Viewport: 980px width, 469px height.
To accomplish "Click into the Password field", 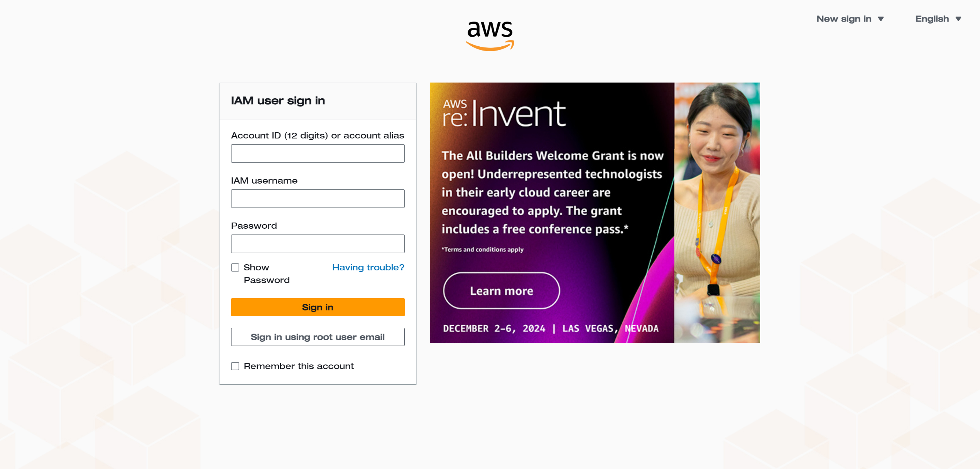I will [x=318, y=244].
